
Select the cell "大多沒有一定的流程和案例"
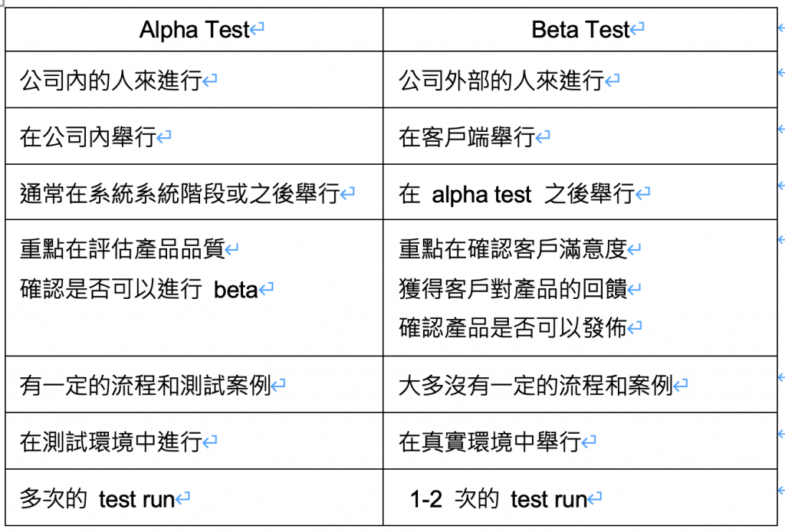point(535,385)
